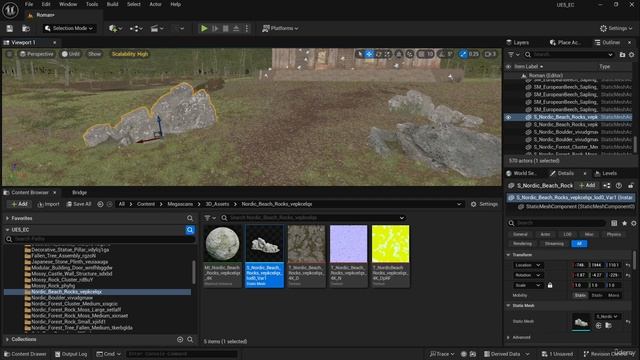Click the Unreal Engine logo icon
640x360 pixels.
coord(10,10)
